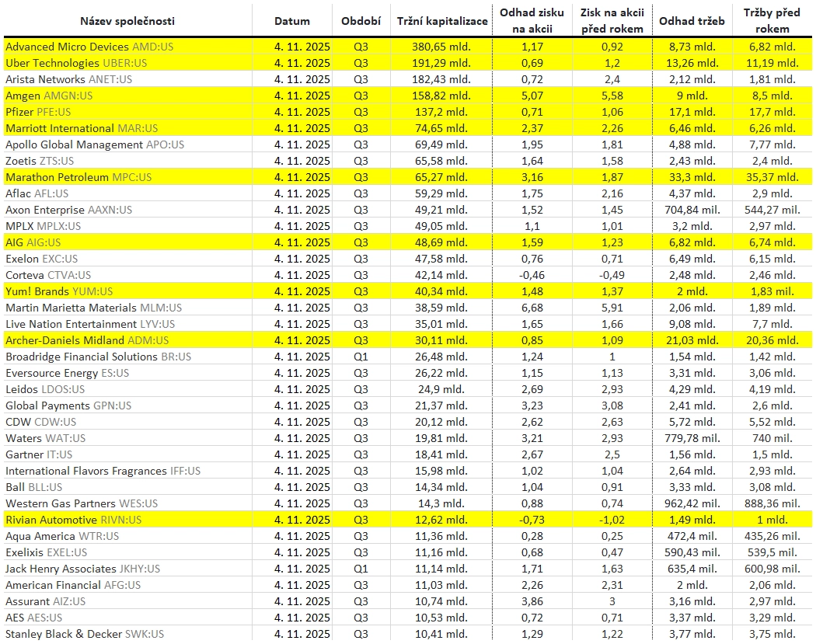This screenshot has height=644, width=816.
Task: Click the Gartner IT:US cell
Action: pyautogui.click(x=39, y=454)
